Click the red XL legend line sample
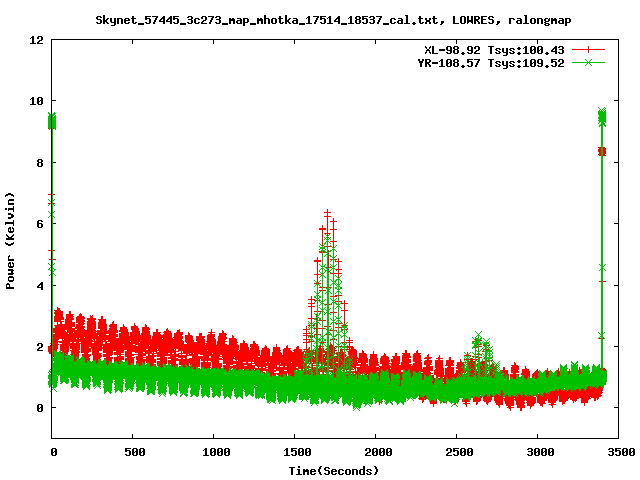 pyautogui.click(x=588, y=50)
